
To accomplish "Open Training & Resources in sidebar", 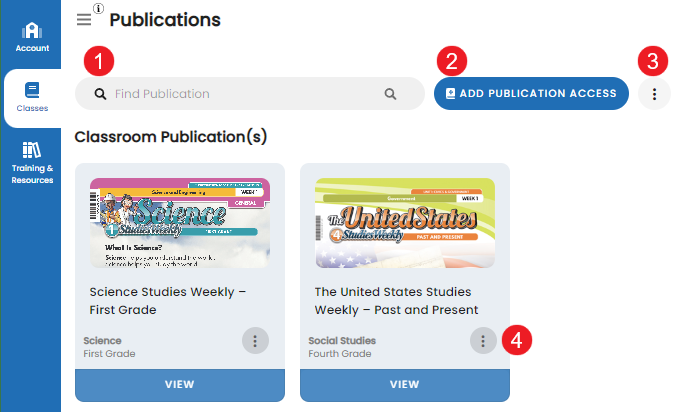I will [32, 163].
